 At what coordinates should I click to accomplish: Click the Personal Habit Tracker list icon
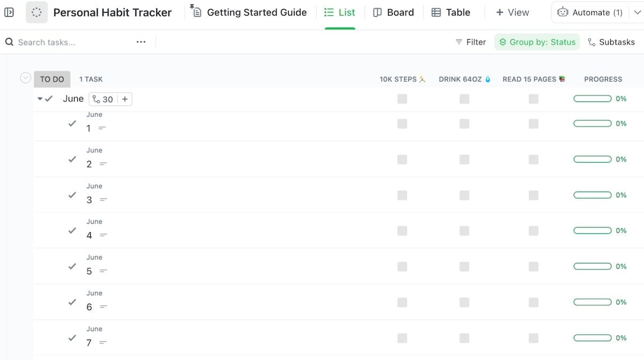point(36,12)
